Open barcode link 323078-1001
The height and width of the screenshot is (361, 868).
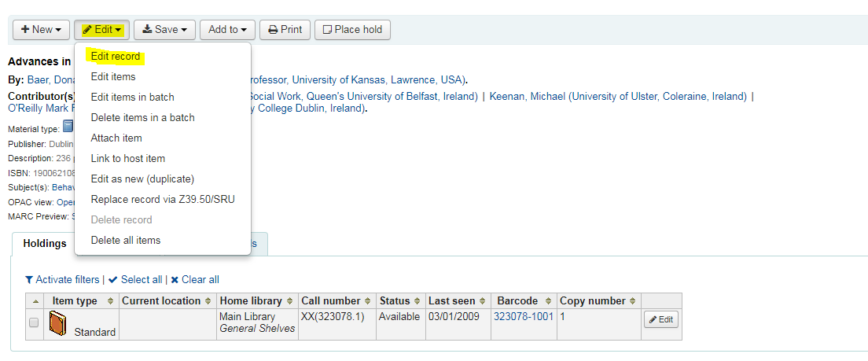[x=523, y=317]
